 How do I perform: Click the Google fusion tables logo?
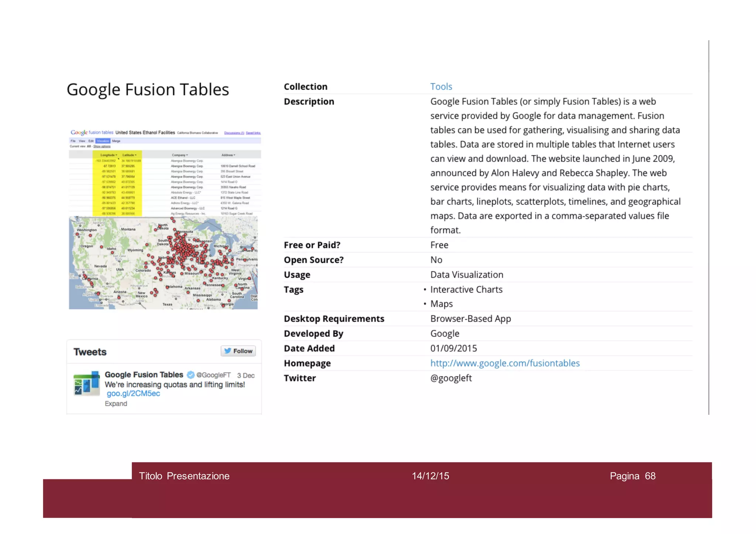92,132
